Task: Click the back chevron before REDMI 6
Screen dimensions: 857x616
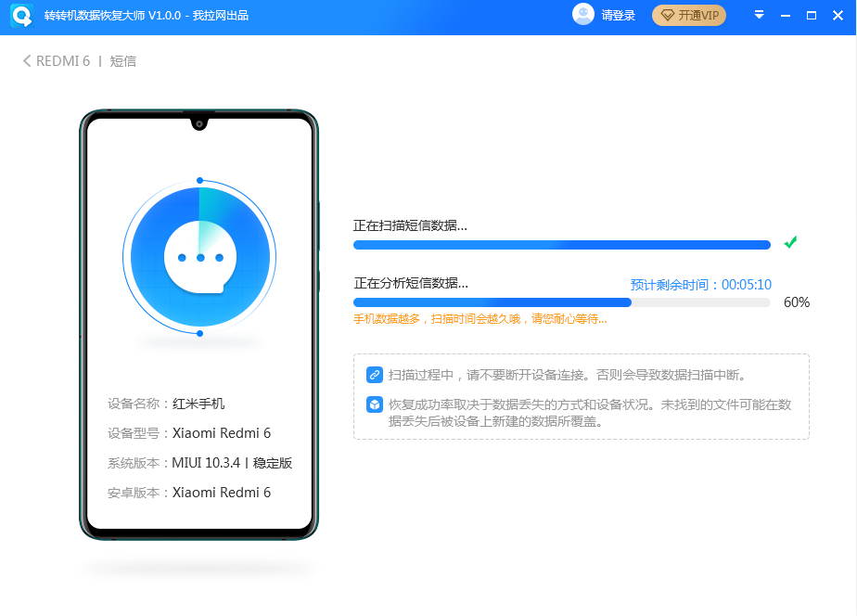Action: point(27,61)
